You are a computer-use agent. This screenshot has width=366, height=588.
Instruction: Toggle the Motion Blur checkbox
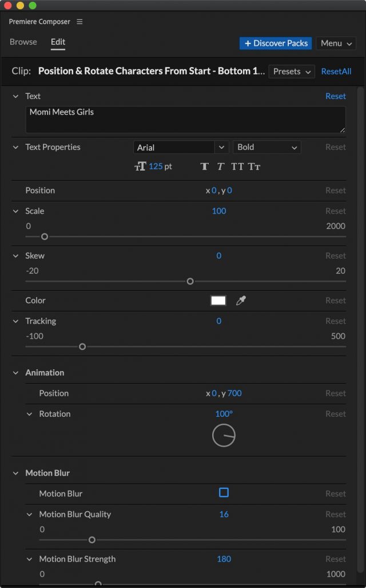[224, 493]
